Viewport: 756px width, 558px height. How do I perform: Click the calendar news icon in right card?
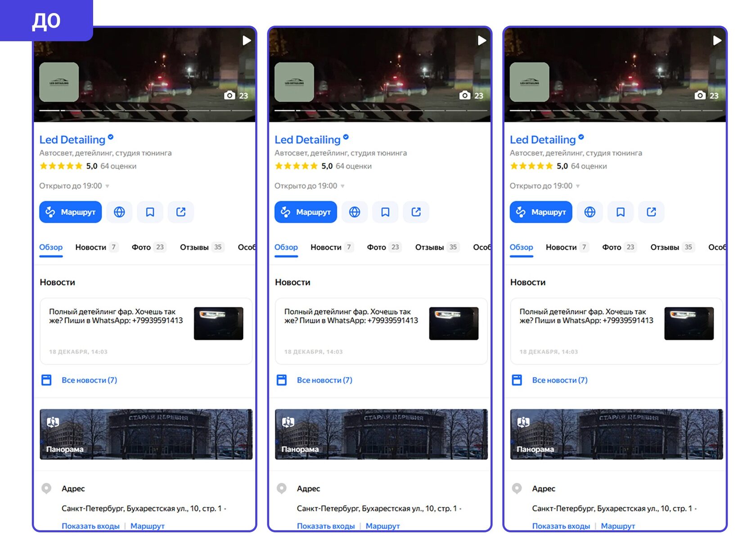point(517,380)
